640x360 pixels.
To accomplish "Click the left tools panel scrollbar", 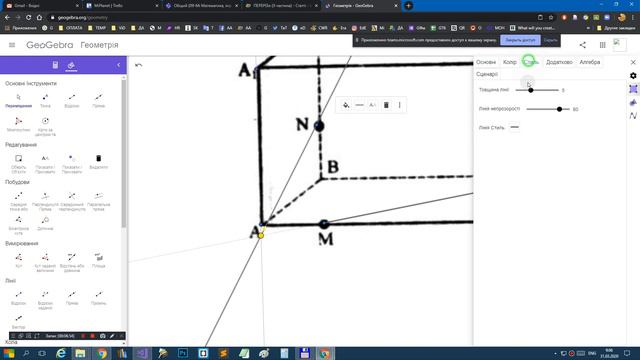I will [123, 153].
